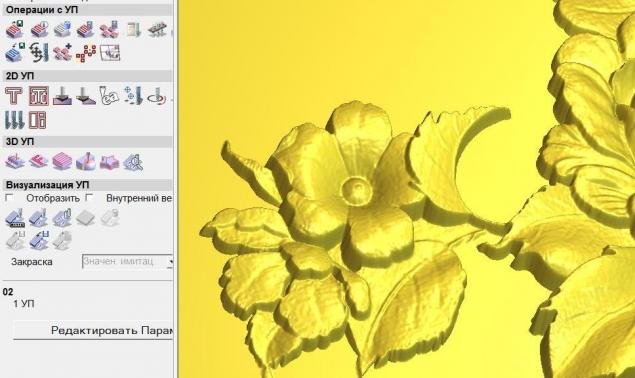Select the 2D Area Clearance filled T icon
The width and height of the screenshot is (635, 378).
tap(39, 96)
